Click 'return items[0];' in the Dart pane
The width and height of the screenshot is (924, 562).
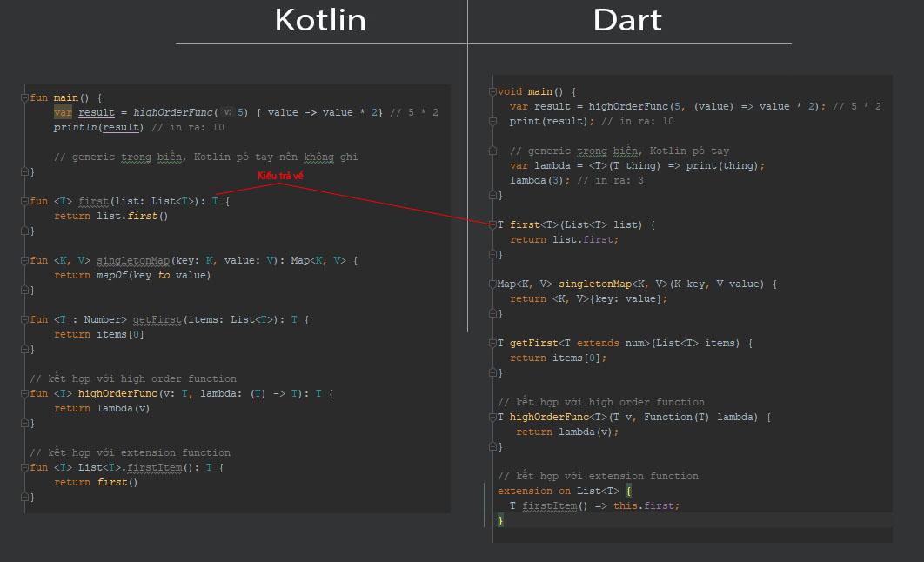[558, 358]
